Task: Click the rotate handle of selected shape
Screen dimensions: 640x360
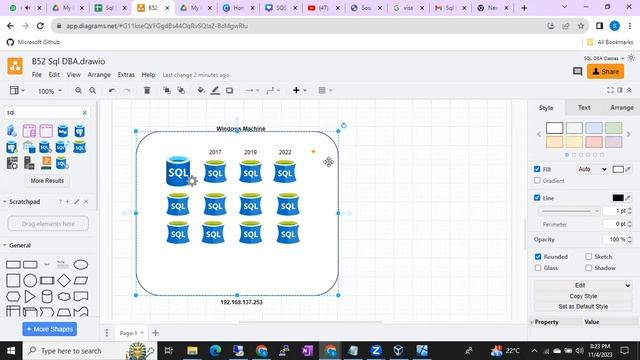Action: [344, 125]
